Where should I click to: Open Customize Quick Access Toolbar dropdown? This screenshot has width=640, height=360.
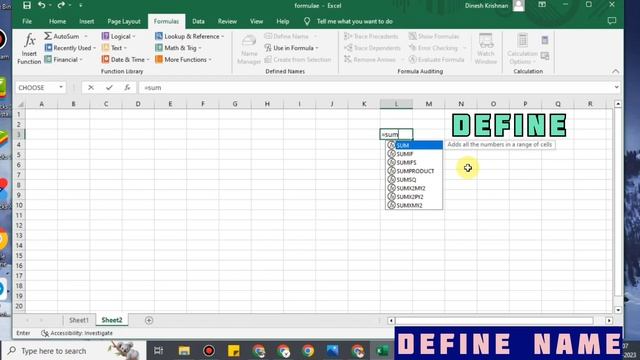pyautogui.click(x=81, y=5)
